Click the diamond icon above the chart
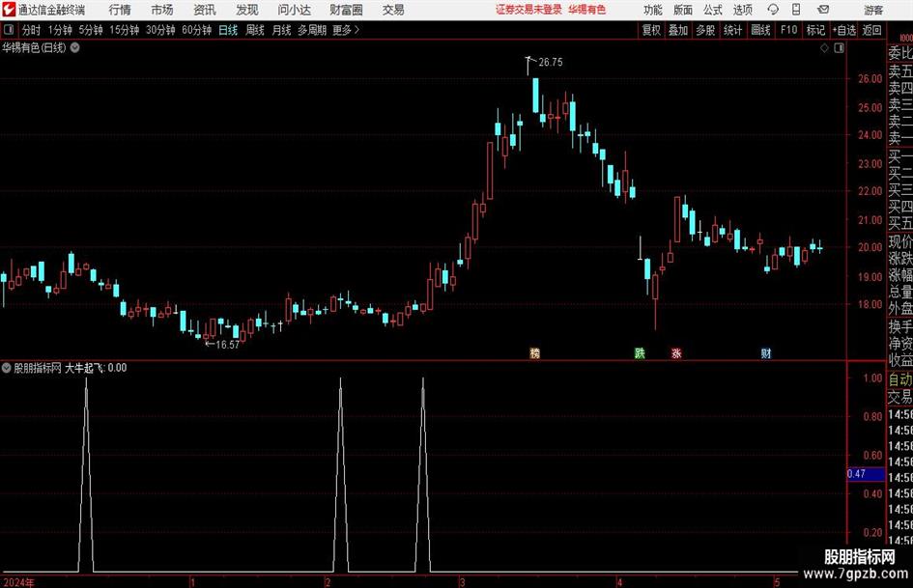The width and height of the screenshot is (913, 588). (824, 48)
